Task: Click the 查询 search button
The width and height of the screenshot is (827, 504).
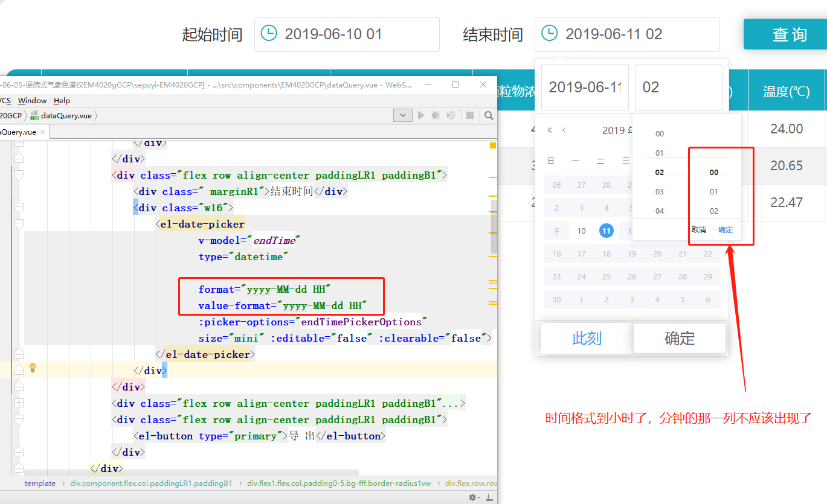Action: [x=790, y=34]
